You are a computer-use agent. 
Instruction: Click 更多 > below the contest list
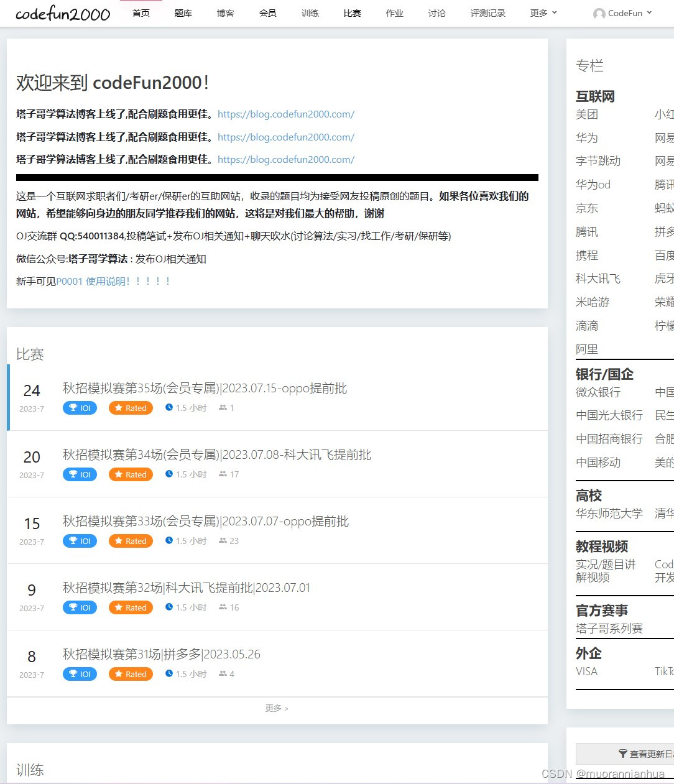pyautogui.click(x=277, y=708)
